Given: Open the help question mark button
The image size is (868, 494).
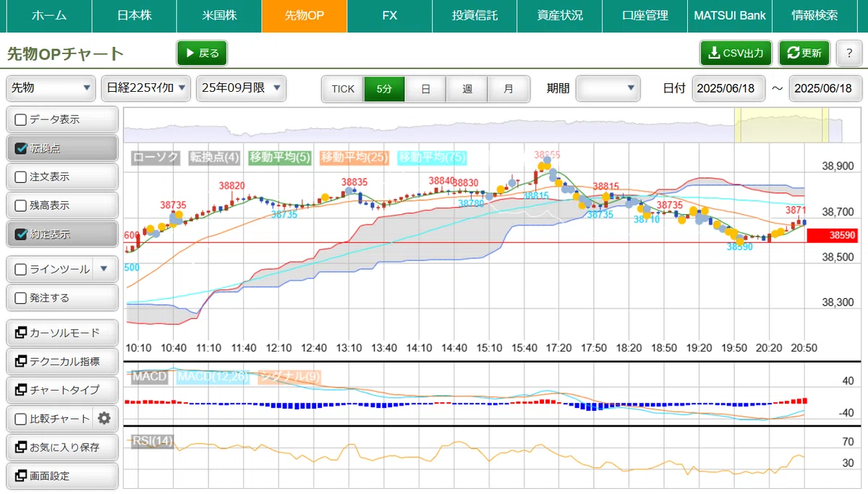Looking at the screenshot, I should click(848, 53).
